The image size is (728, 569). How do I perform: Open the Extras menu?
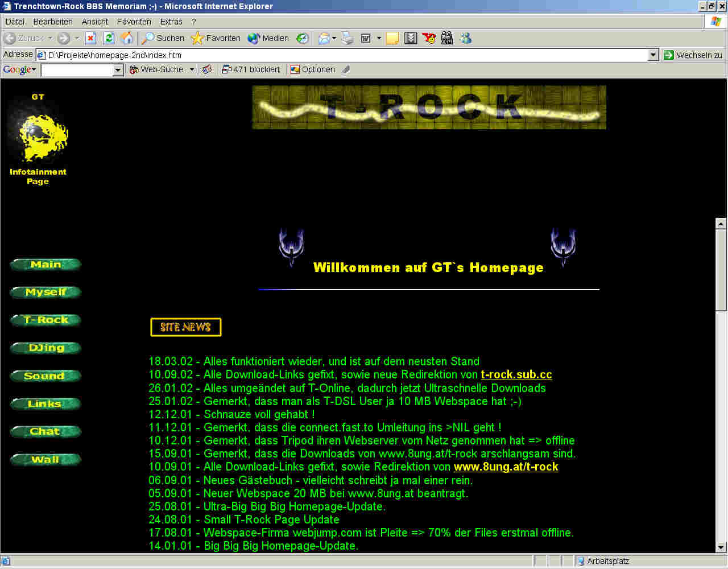[x=171, y=22]
